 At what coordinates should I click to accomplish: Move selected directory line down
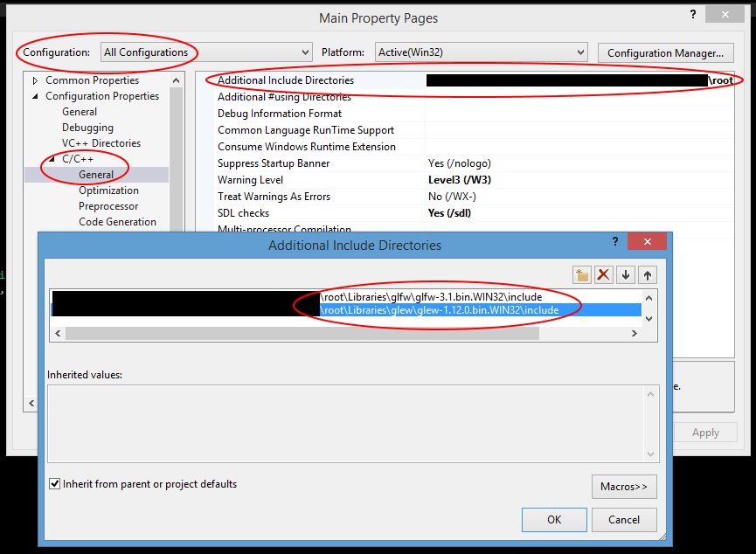click(626, 275)
